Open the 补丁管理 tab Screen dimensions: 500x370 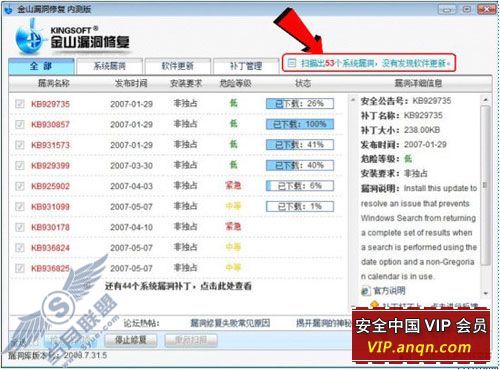[246, 66]
